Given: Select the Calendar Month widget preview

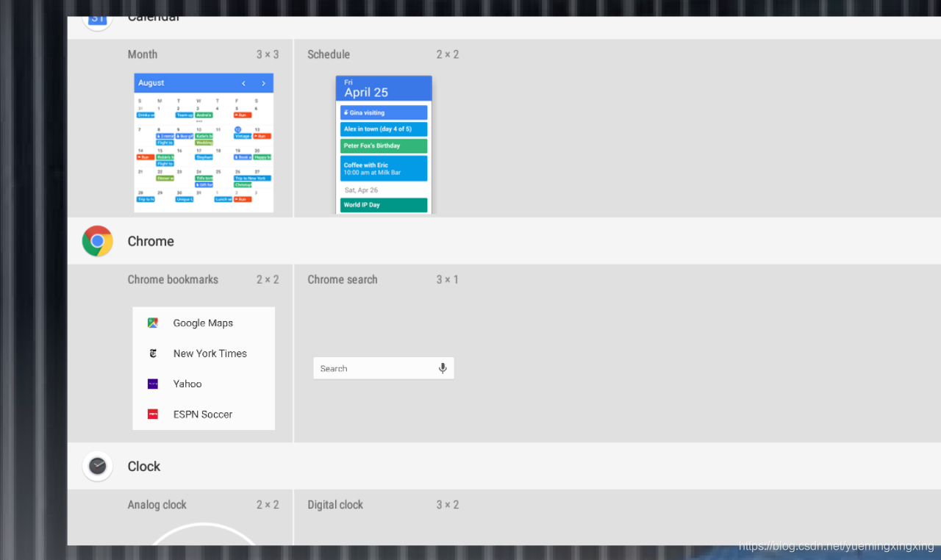Looking at the screenshot, I should [204, 143].
